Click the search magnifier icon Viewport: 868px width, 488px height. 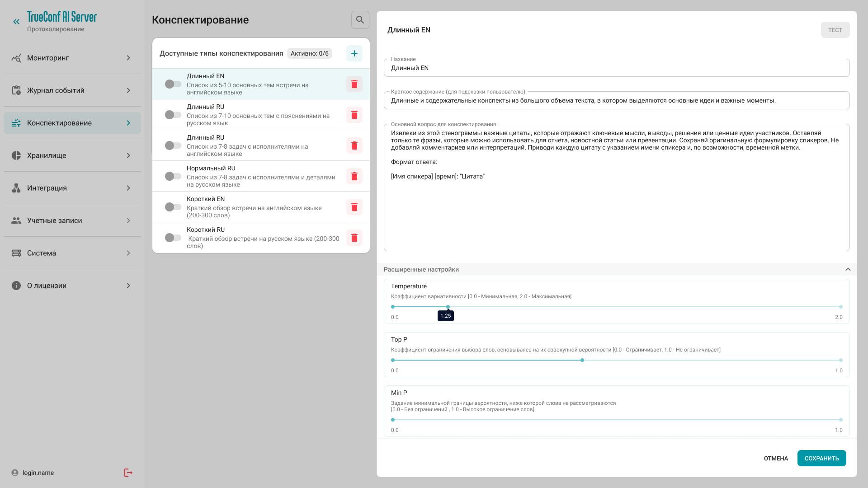[x=360, y=20]
